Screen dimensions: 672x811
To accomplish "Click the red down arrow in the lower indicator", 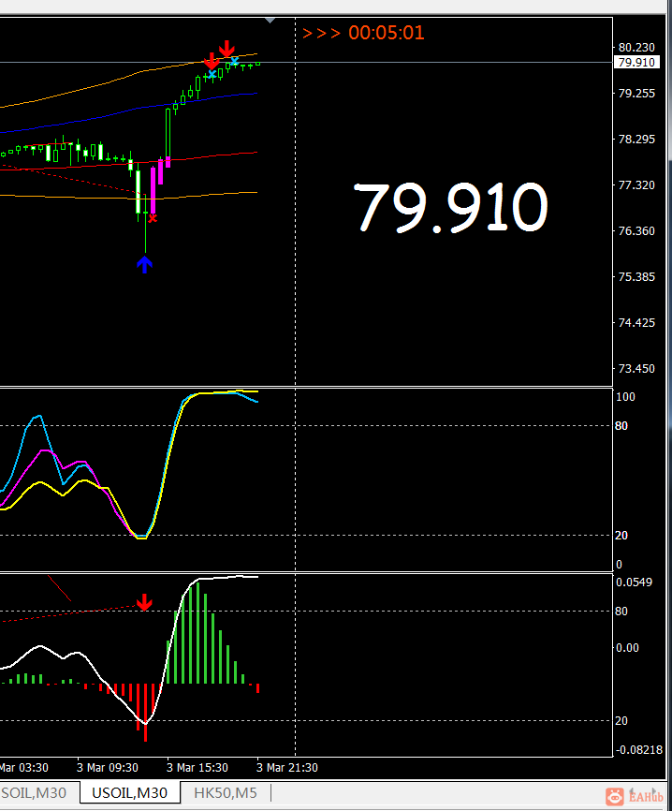I will [x=144, y=602].
